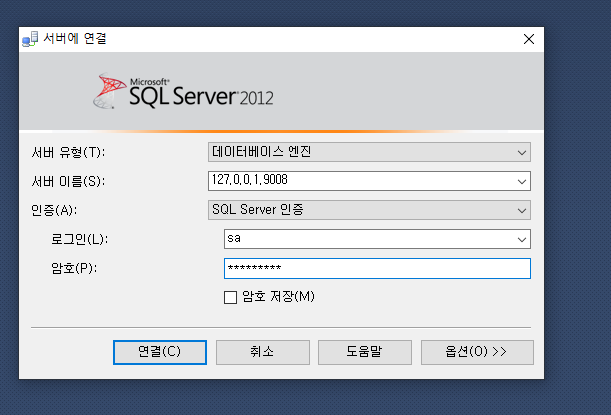Click the 취소 button
Viewport: 611px width, 415px height.
tap(263, 352)
